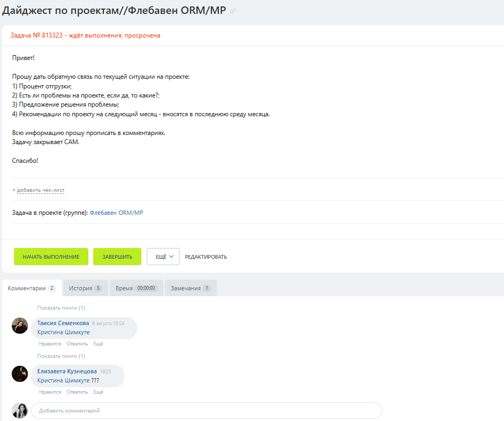Open Ещё options under Елизавета's comment
The image size is (504, 421).
click(x=98, y=392)
